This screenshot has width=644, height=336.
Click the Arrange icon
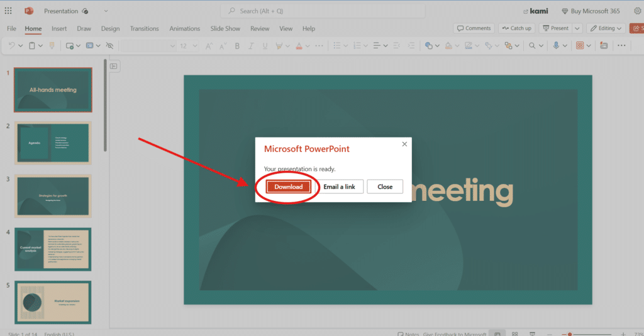[x=508, y=46]
